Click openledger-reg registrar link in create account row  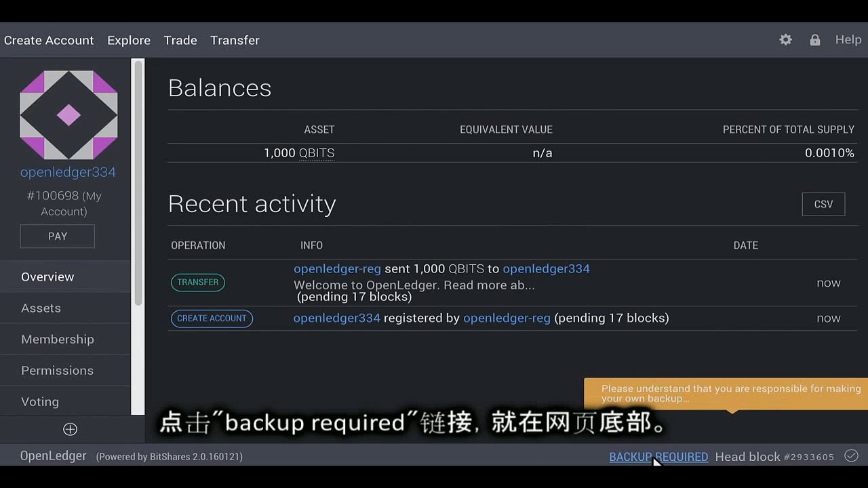[507, 318]
